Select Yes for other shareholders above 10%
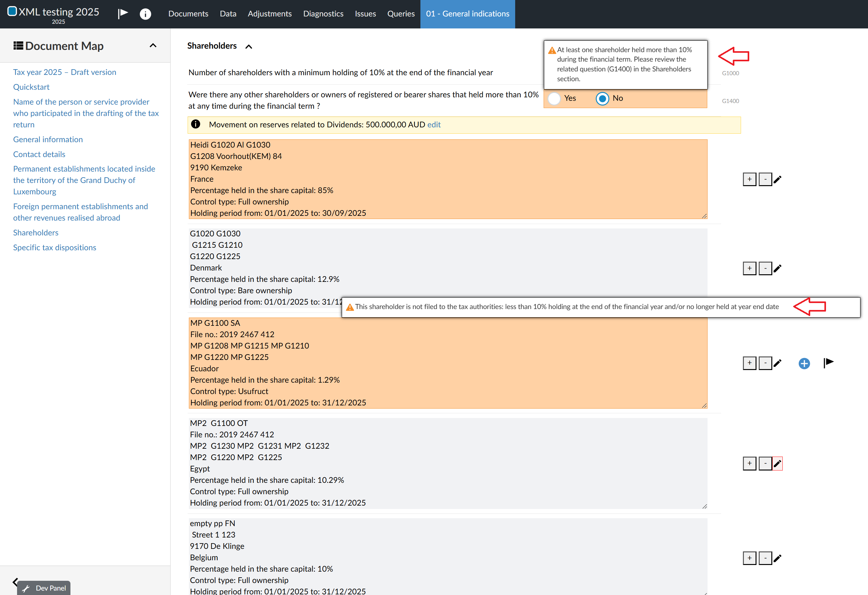The image size is (868, 595). click(554, 98)
